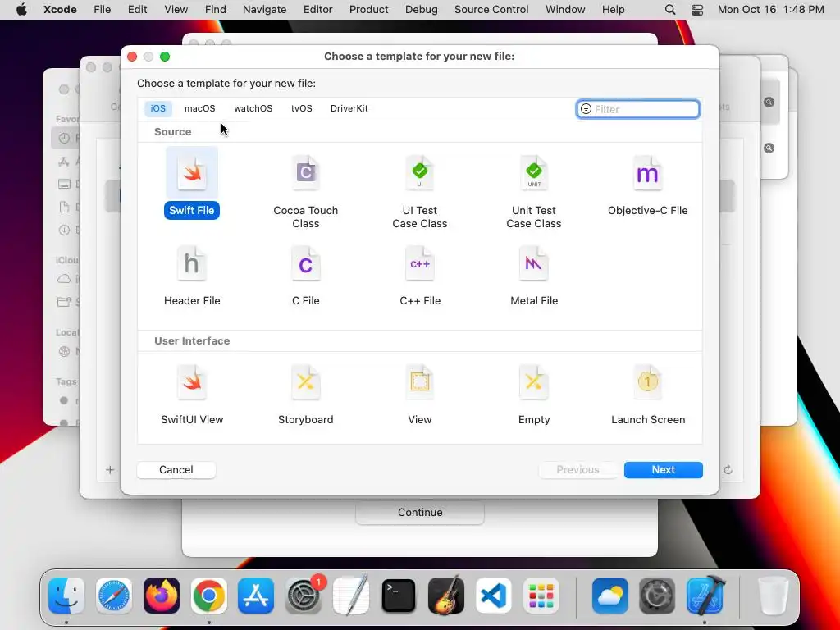840x630 pixels.
Task: Select the Header File template
Action: pos(192,276)
